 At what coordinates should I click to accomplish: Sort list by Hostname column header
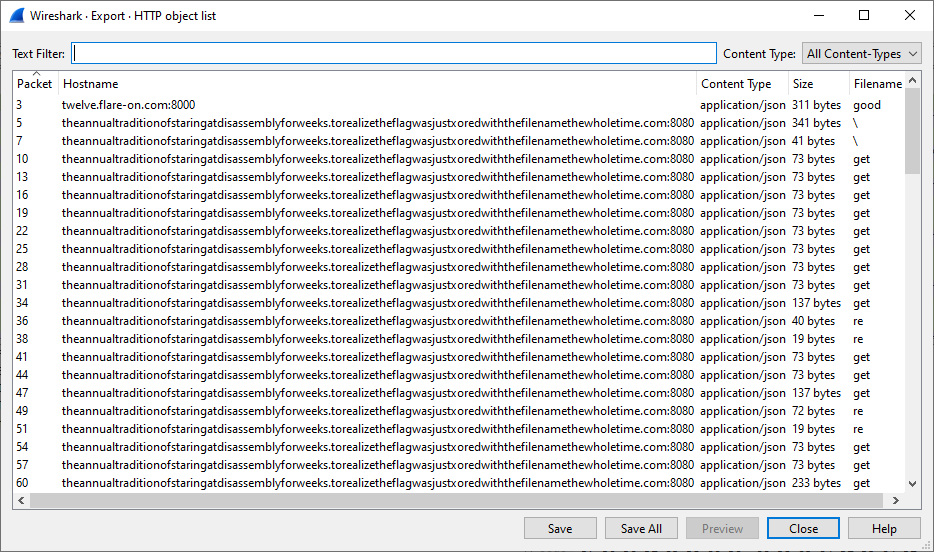pos(90,84)
